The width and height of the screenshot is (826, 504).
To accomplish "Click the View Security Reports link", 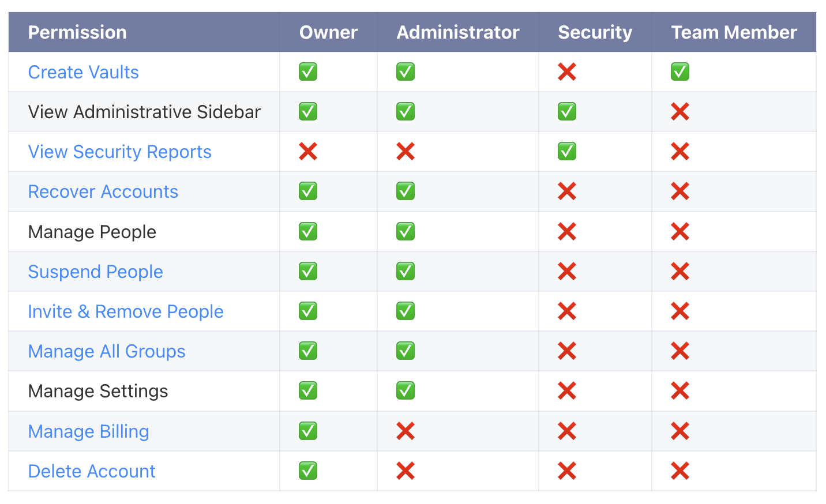I will click(x=119, y=152).
